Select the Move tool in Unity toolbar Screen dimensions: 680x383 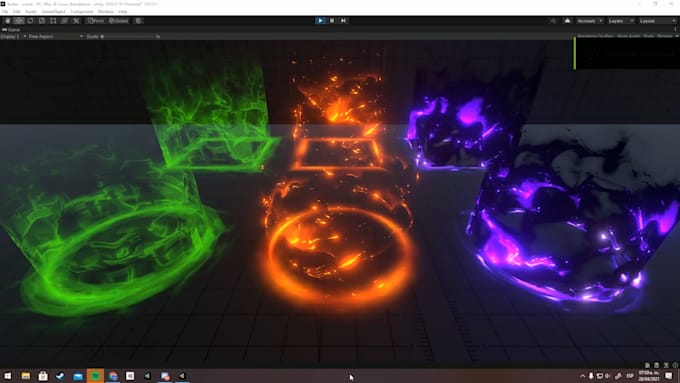[x=19, y=21]
